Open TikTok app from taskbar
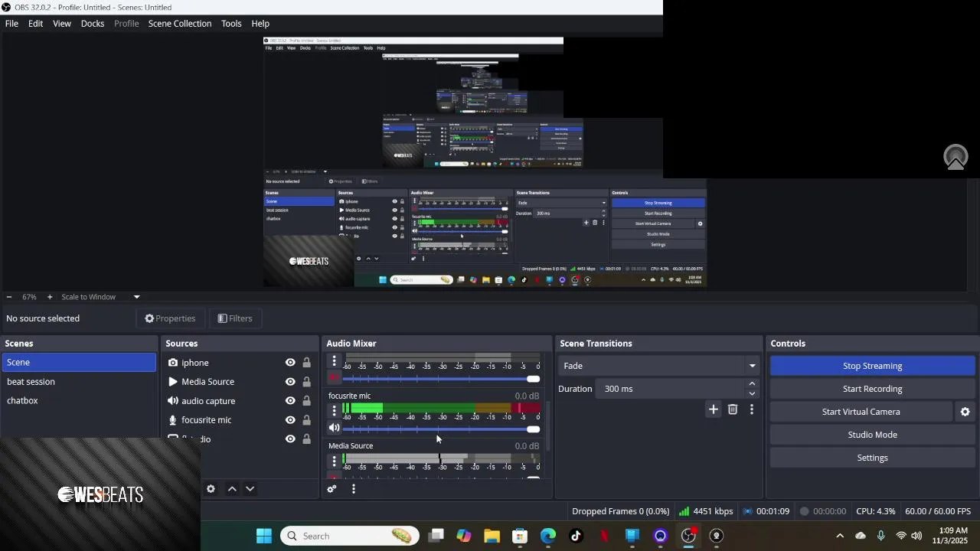Screen dimensions: 980x551 pyautogui.click(x=576, y=536)
